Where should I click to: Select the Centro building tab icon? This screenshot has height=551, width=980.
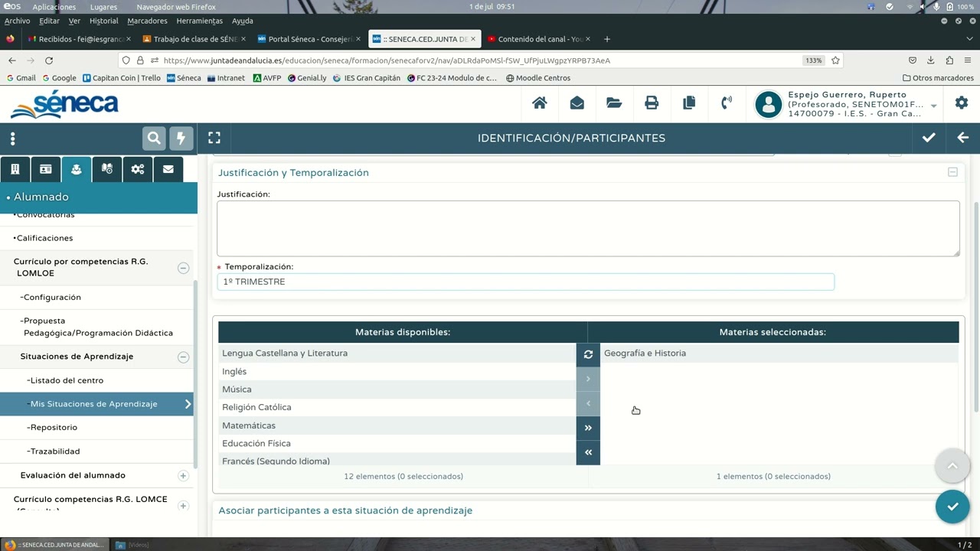(x=15, y=169)
